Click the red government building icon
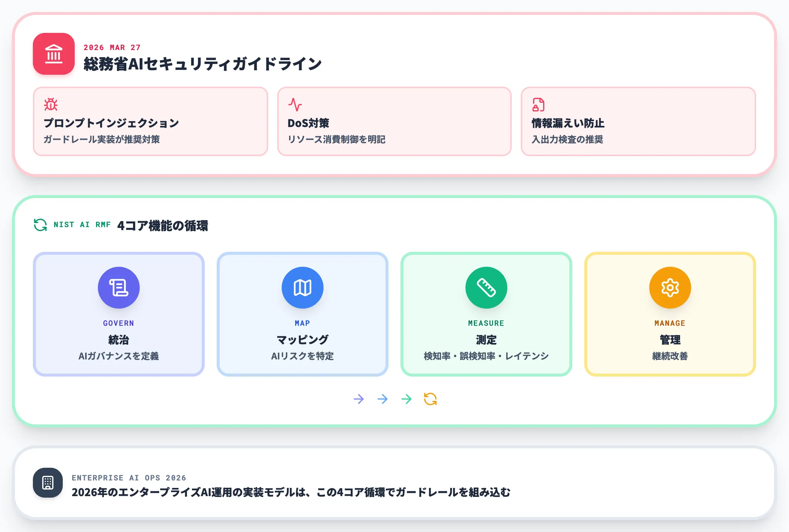 tap(54, 54)
